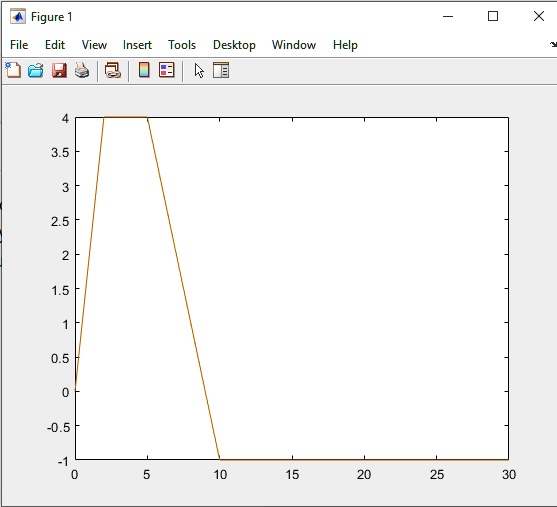Open the Window menu
Screen dimensions: 557x507
click(294, 45)
